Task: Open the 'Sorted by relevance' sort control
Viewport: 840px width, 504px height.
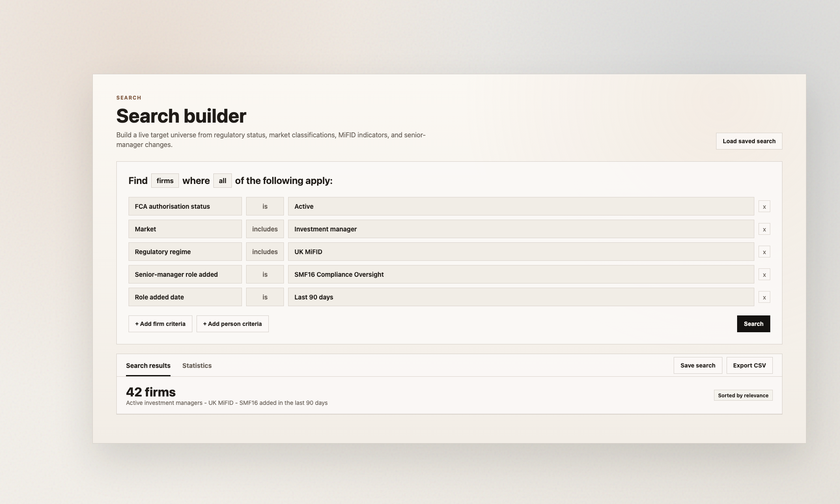Action: click(x=743, y=395)
